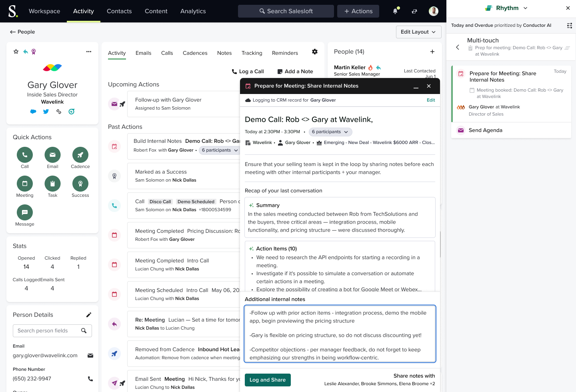Select the Send Agenda step
The height and width of the screenshot is (392, 576).
tap(485, 130)
